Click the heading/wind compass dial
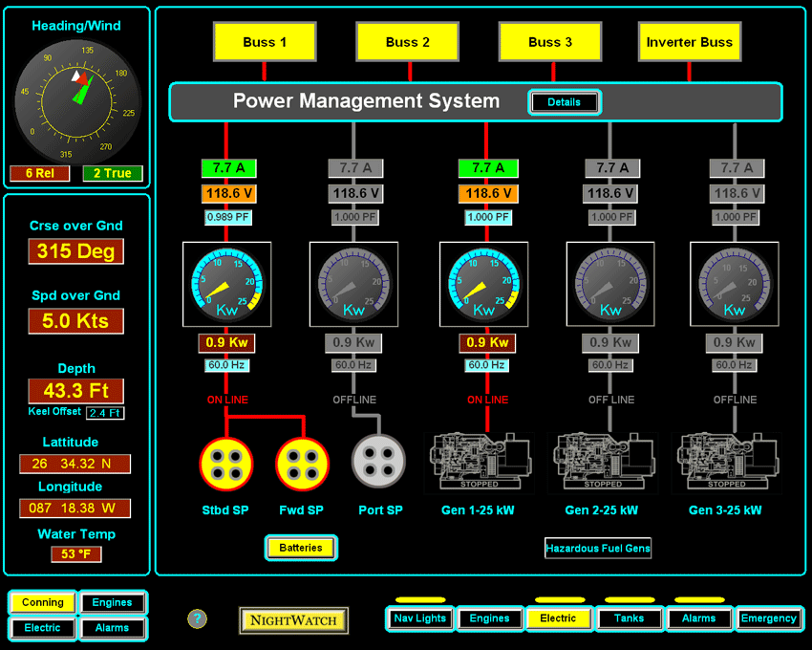 (78, 99)
